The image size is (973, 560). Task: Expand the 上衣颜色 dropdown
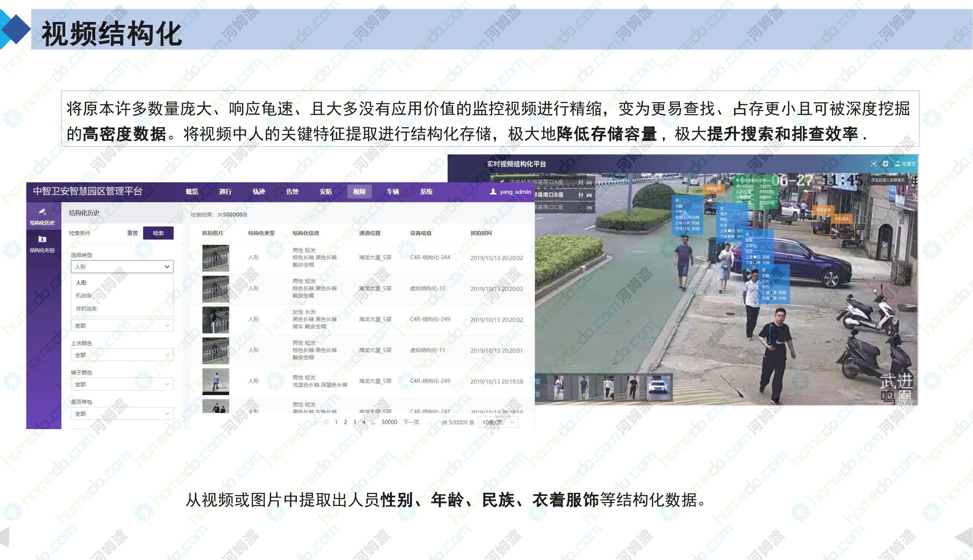pyautogui.click(x=122, y=355)
